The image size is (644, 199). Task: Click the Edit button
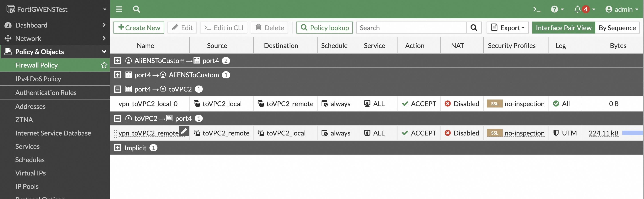[182, 28]
